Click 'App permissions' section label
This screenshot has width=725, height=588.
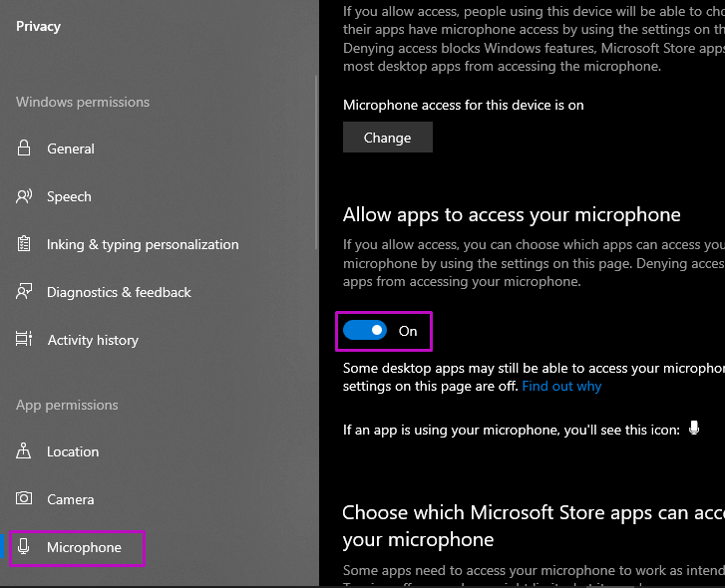(67, 405)
